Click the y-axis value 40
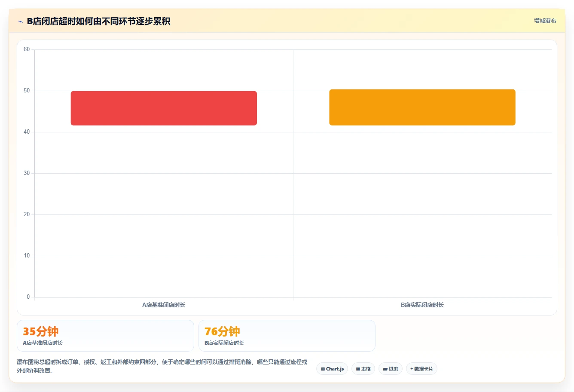Screen dimensions: 574x392 pos(27,132)
